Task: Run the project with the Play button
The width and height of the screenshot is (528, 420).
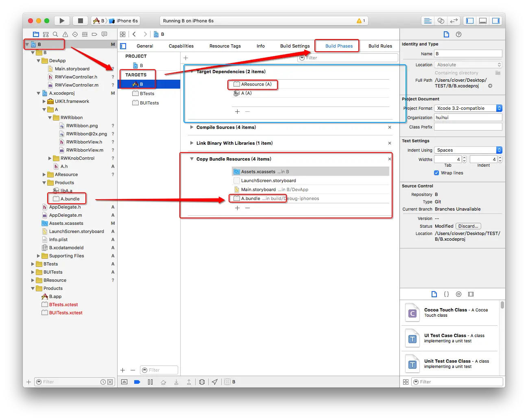Action: pos(62,21)
